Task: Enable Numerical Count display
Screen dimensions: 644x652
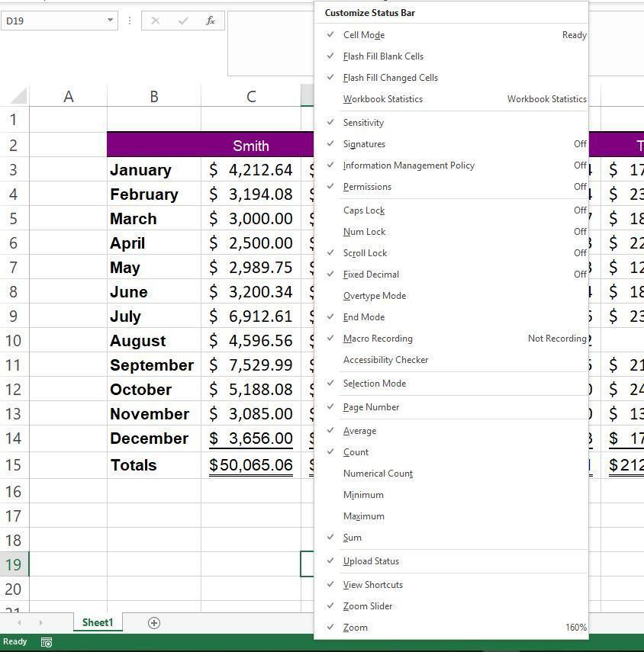Action: pos(378,473)
